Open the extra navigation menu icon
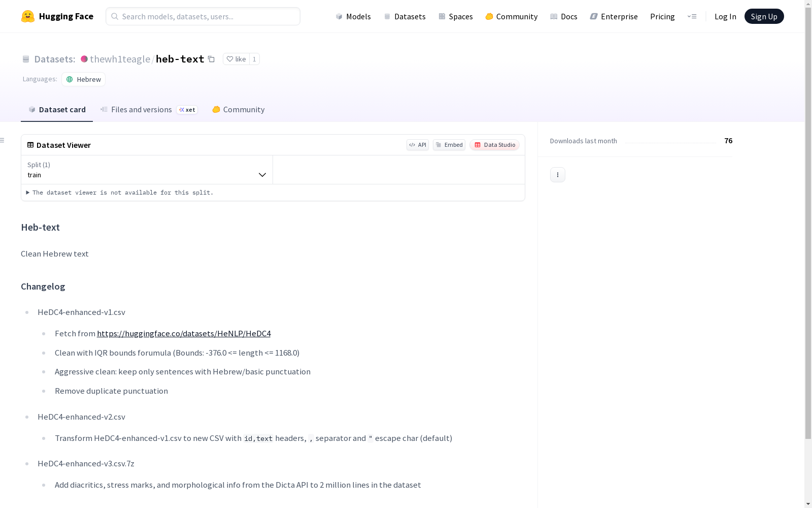 click(692, 16)
